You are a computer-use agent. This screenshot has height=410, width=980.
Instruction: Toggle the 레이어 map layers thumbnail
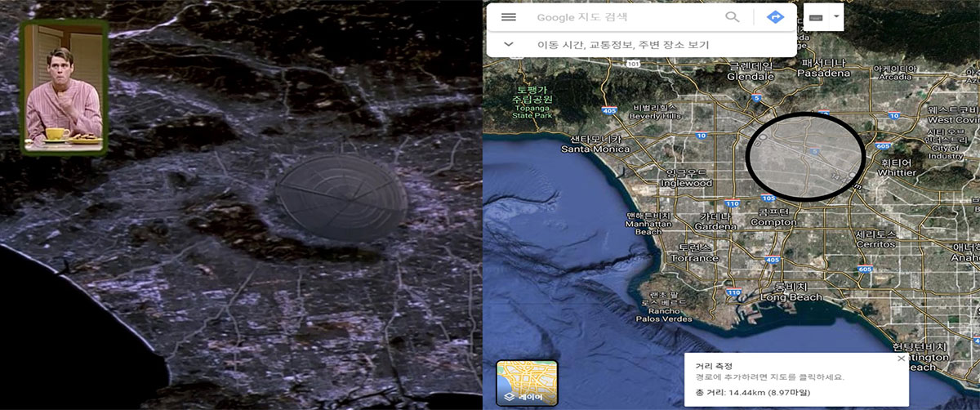pyautogui.click(x=527, y=383)
